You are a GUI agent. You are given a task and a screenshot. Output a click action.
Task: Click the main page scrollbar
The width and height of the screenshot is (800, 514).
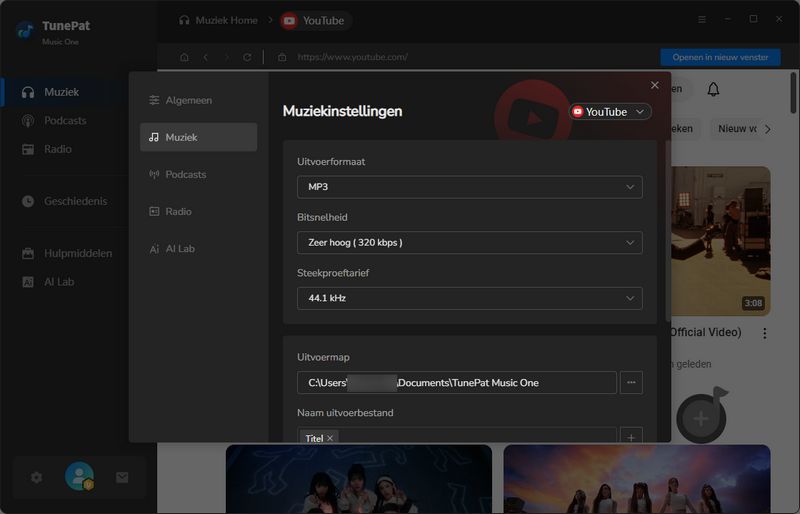click(x=793, y=93)
